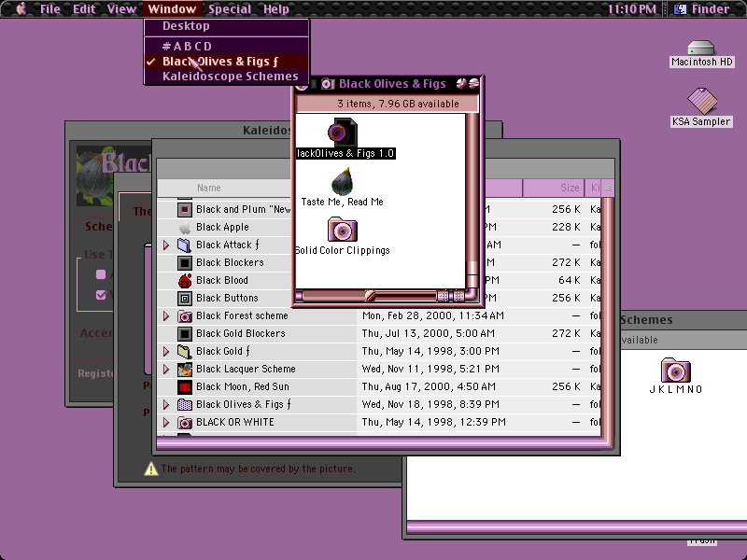Click the vertical scrollbar of the file list window
The width and height of the screenshot is (747, 560).
(x=607, y=316)
